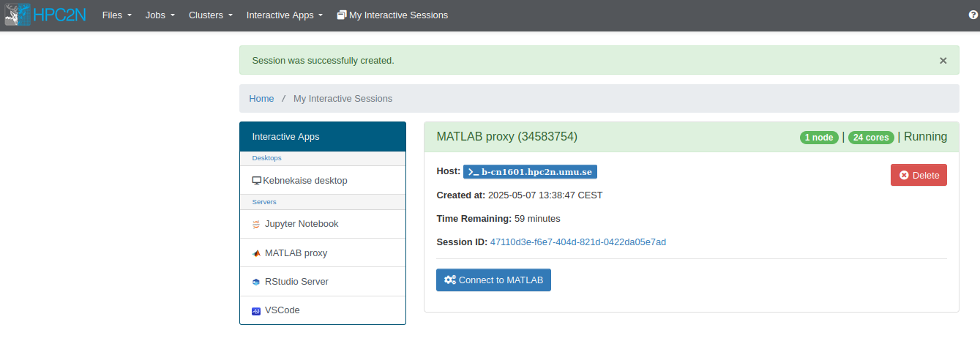Select MATLAB proxy from the app list
Image resolution: width=980 pixels, height=344 pixels.
pos(323,253)
